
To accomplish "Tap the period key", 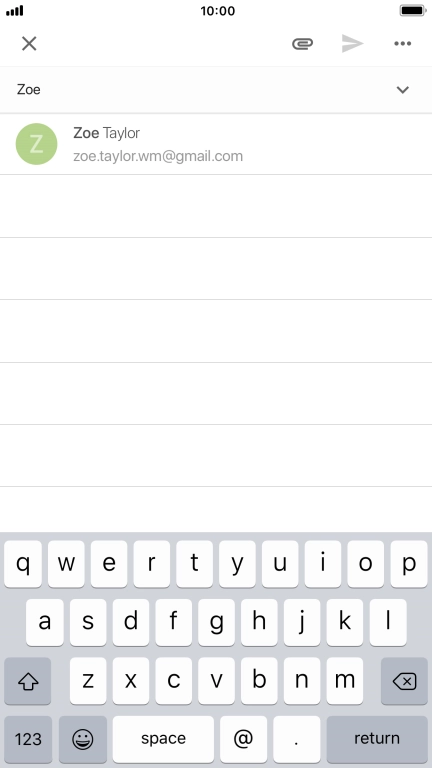I will click(x=297, y=739).
